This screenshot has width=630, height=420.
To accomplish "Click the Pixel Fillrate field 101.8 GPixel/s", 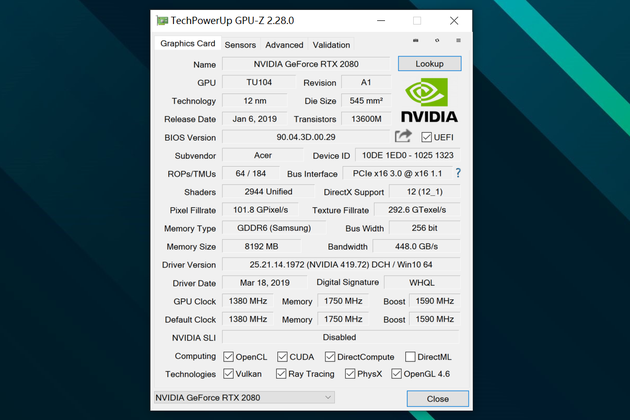I will click(x=260, y=210).
